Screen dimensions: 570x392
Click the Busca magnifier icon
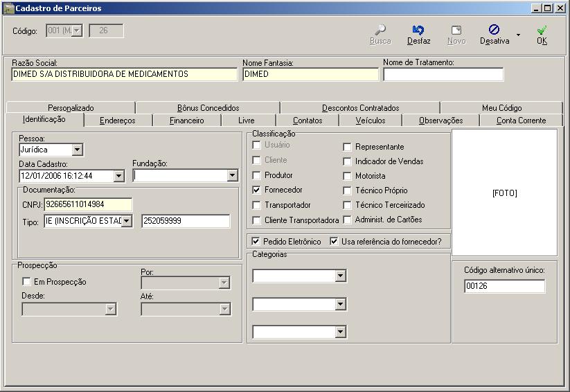380,30
